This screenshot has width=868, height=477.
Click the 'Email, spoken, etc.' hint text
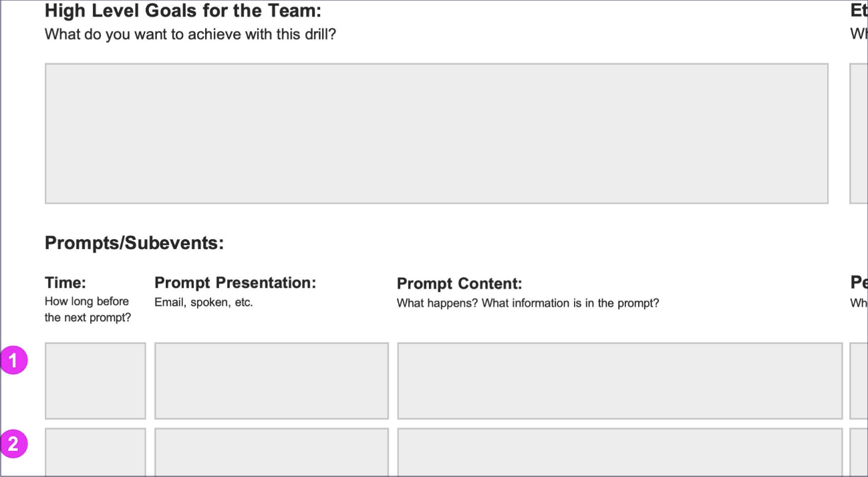204,303
